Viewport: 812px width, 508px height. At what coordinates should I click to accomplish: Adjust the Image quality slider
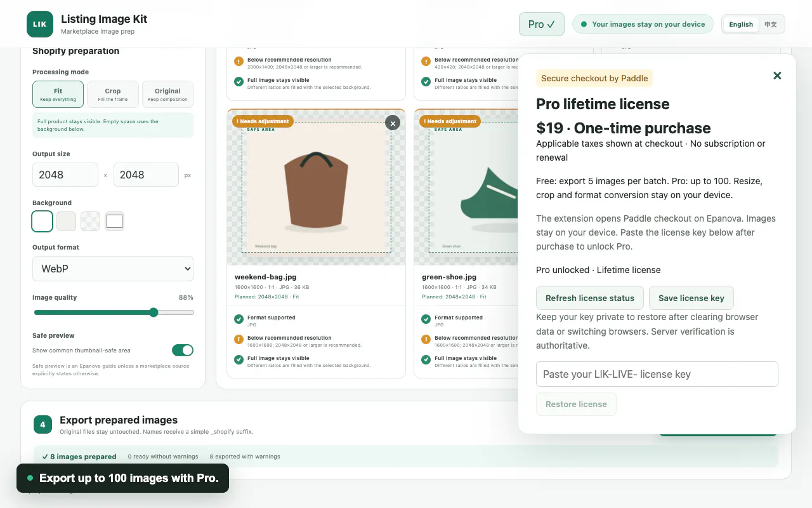[x=114, y=312]
